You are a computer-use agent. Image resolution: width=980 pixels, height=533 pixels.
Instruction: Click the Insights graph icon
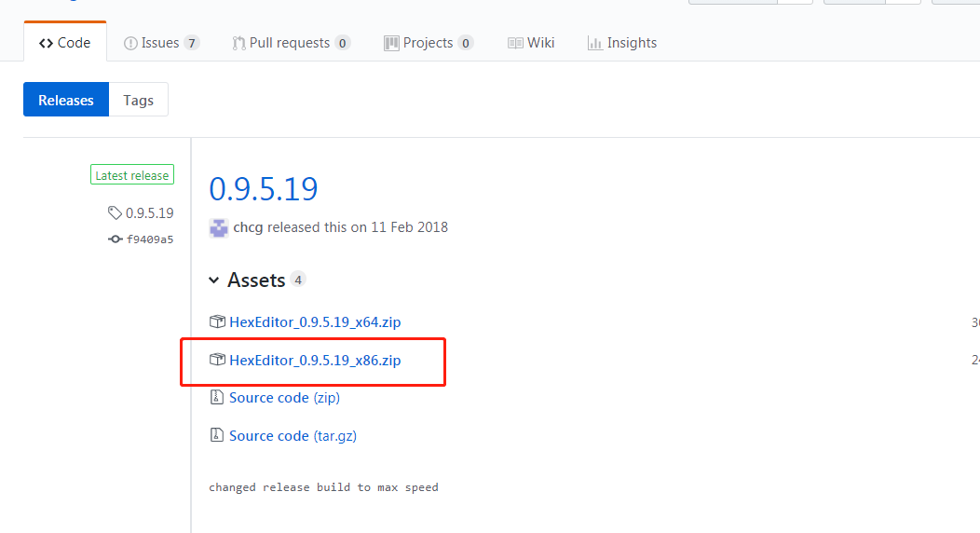tap(595, 43)
